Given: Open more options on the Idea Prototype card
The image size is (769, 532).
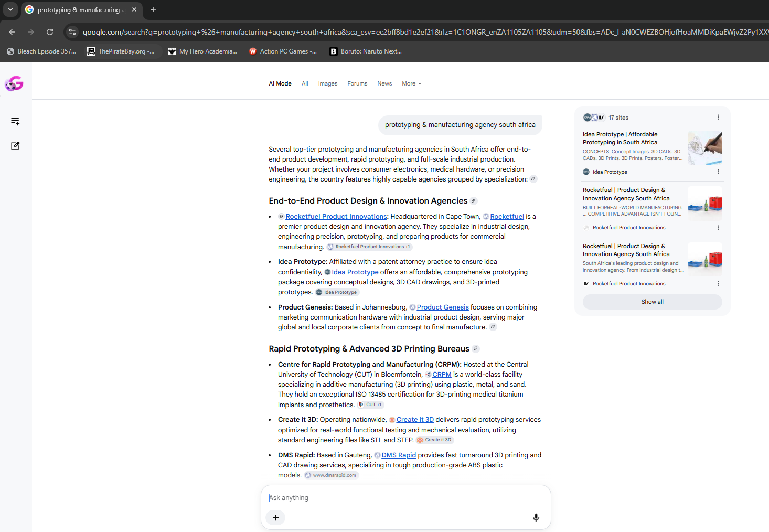Looking at the screenshot, I should (x=718, y=172).
